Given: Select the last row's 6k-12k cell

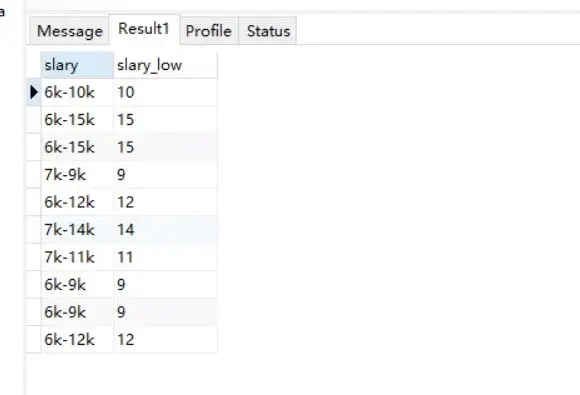Looking at the screenshot, I should click(x=77, y=340).
